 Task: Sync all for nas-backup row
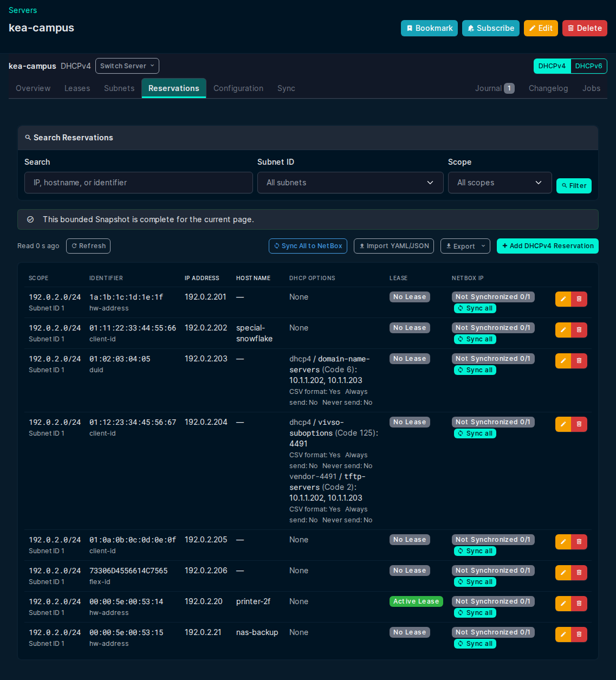coord(475,644)
